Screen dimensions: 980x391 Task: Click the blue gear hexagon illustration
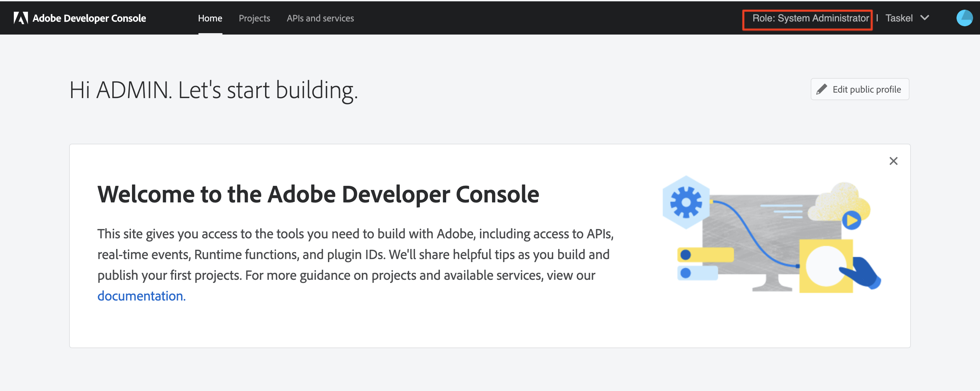coord(686,202)
